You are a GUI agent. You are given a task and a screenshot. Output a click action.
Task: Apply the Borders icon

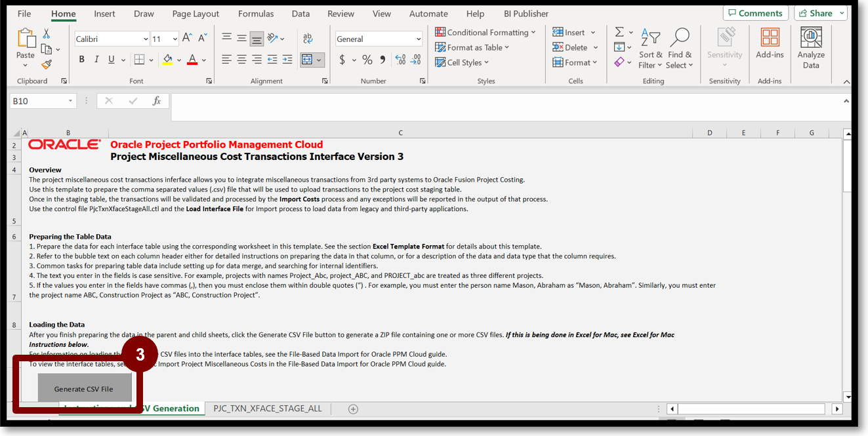click(x=139, y=60)
